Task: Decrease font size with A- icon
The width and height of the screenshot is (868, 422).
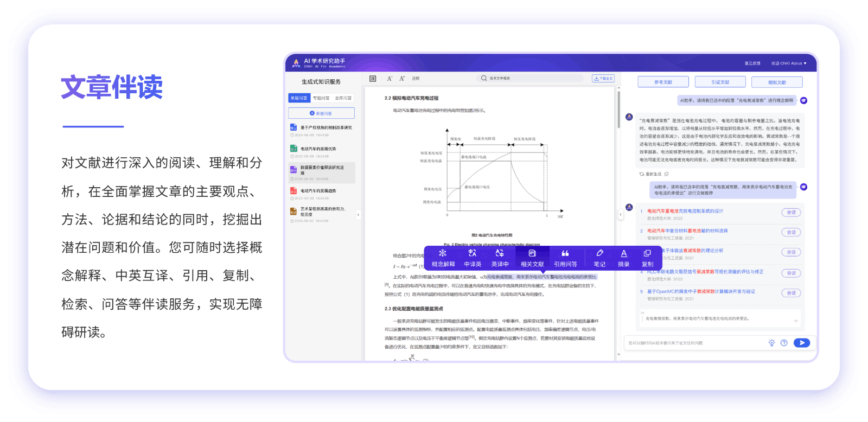Action: pyautogui.click(x=390, y=79)
